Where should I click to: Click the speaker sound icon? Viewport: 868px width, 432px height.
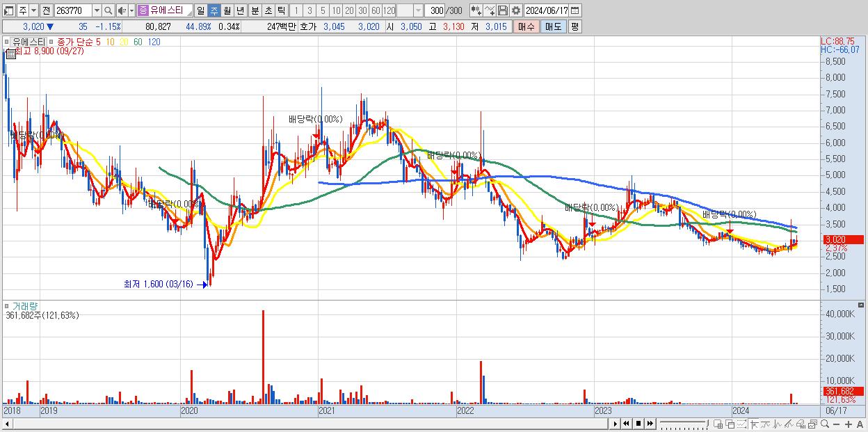122,10
